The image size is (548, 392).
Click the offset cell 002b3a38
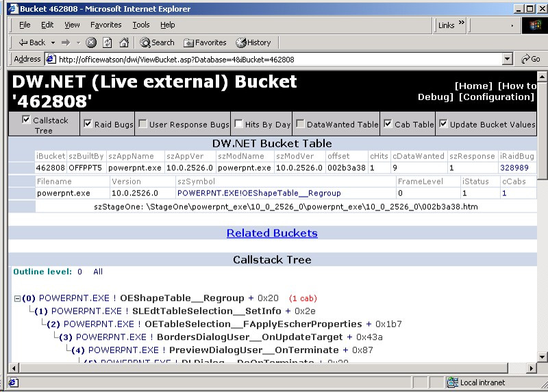click(347, 168)
